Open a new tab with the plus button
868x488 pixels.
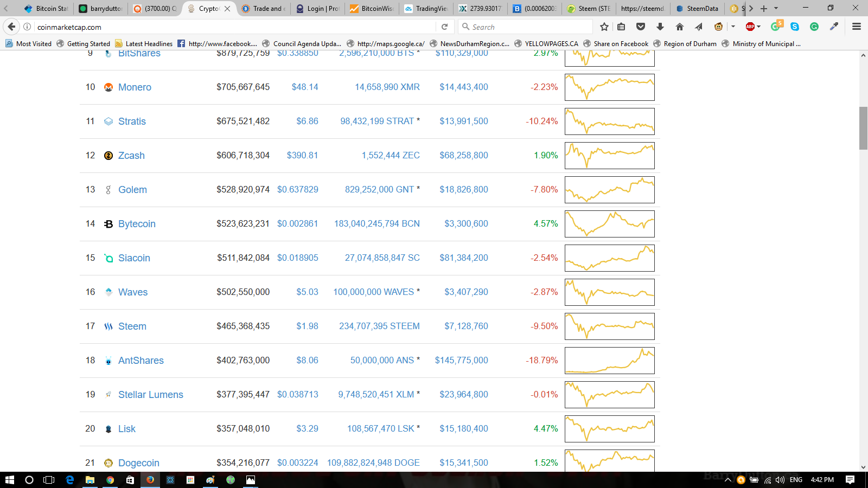[x=764, y=8]
